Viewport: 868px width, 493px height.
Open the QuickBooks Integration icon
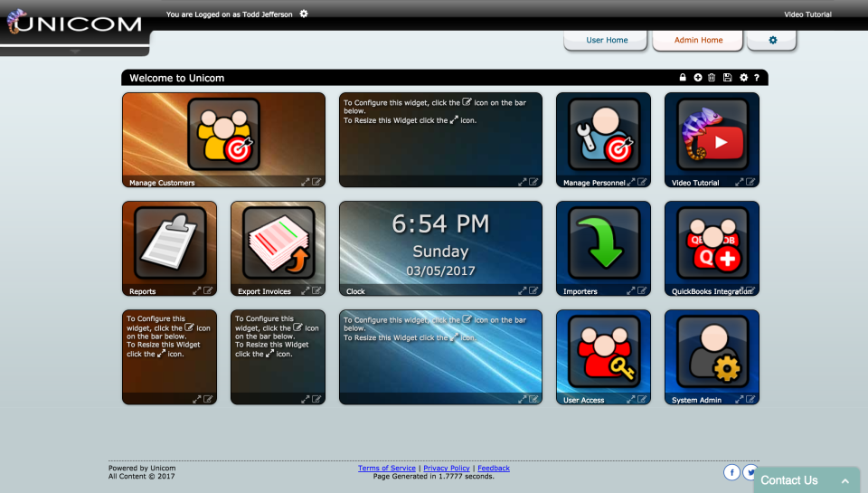712,242
